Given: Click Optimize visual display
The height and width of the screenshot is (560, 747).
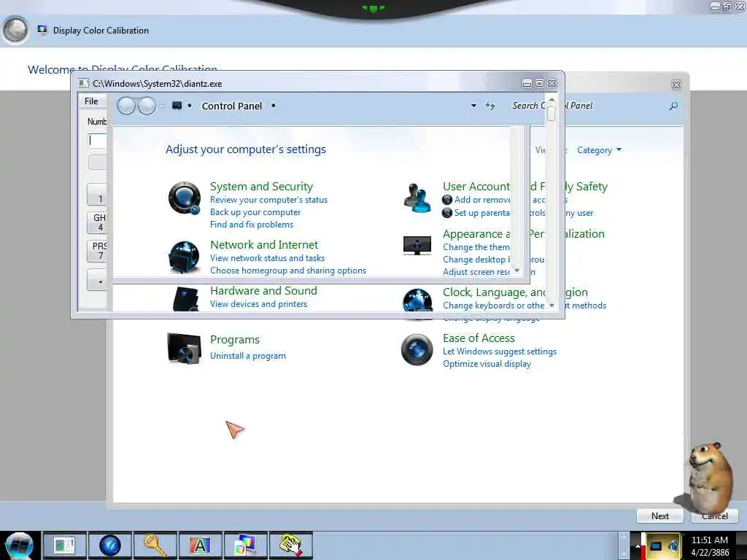Looking at the screenshot, I should 487,363.
